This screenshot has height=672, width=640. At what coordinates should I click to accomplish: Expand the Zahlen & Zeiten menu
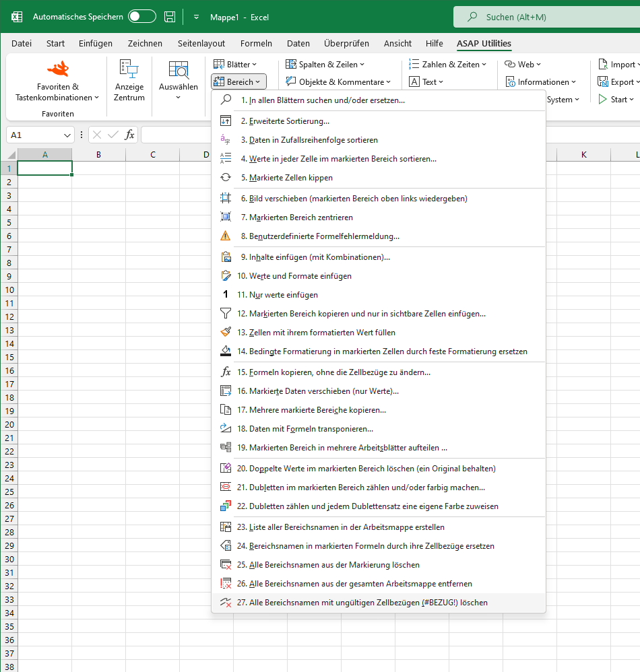(447, 64)
